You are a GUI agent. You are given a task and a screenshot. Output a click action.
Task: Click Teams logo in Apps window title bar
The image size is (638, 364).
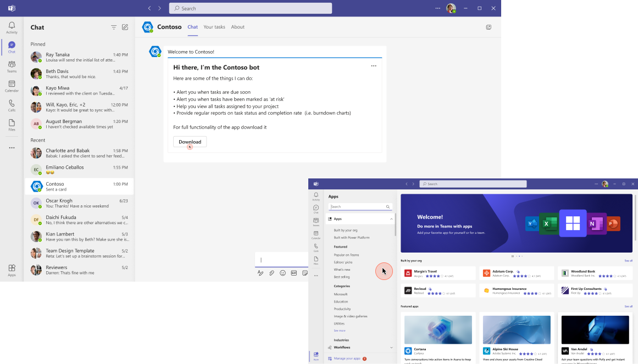pyautogui.click(x=316, y=184)
